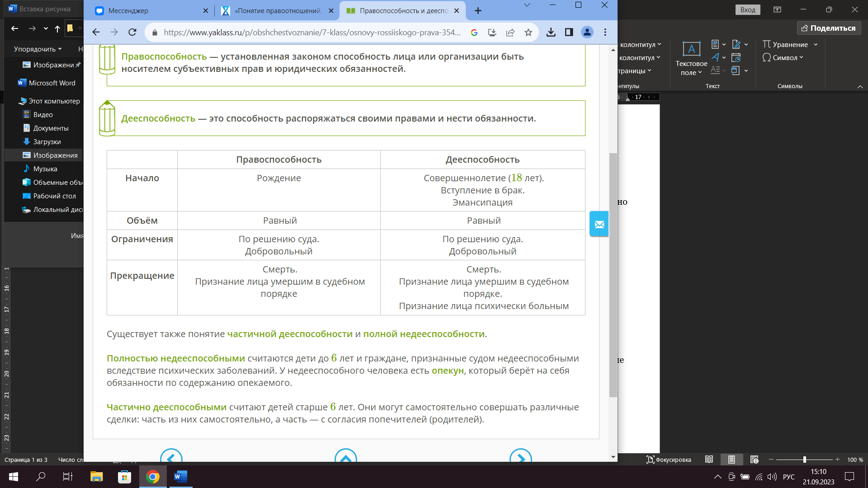Open the Chrome profile avatar

click(587, 32)
